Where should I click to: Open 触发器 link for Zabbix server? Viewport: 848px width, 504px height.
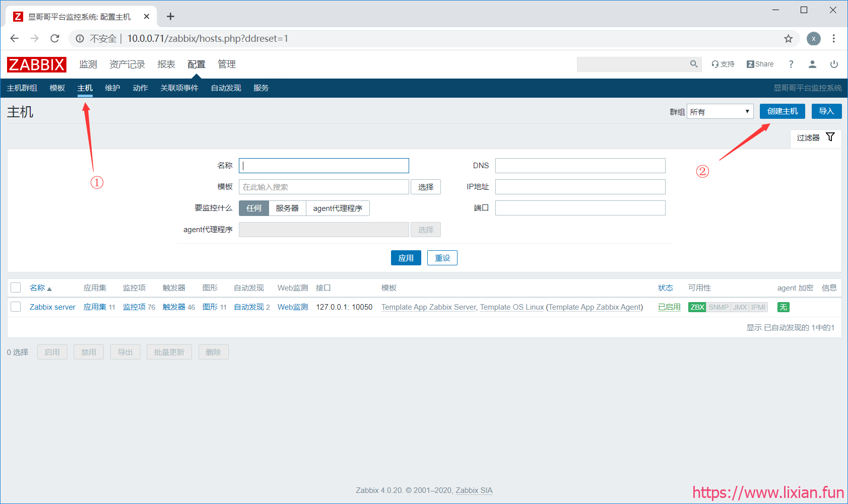(x=174, y=307)
